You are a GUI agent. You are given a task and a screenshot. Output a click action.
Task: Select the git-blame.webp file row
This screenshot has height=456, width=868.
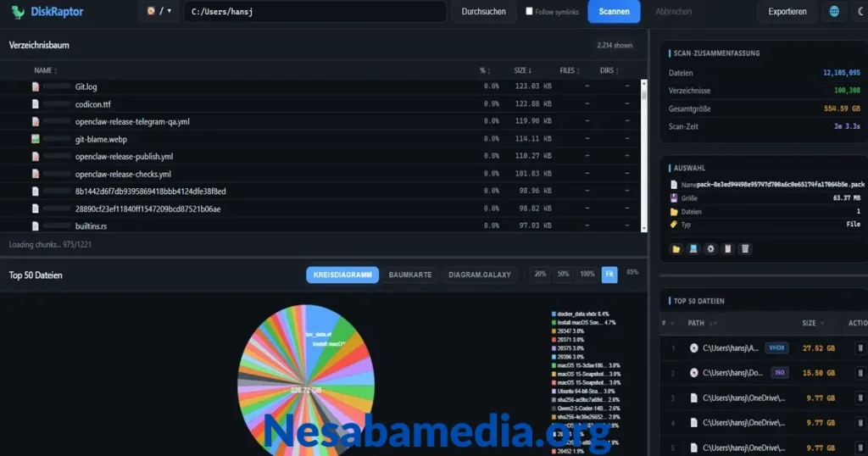tap(320, 139)
